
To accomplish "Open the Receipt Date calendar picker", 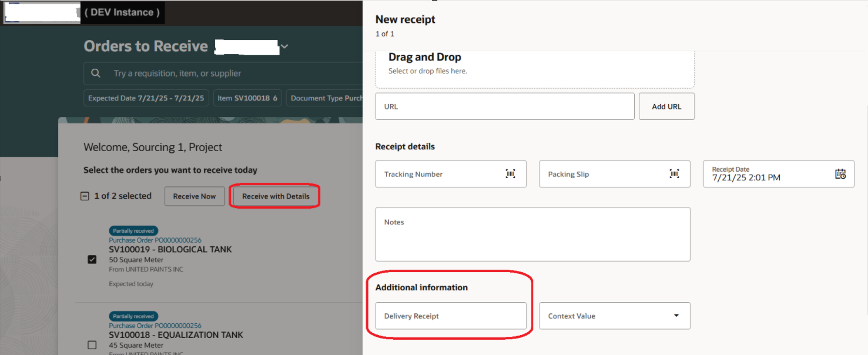I will pyautogui.click(x=840, y=174).
